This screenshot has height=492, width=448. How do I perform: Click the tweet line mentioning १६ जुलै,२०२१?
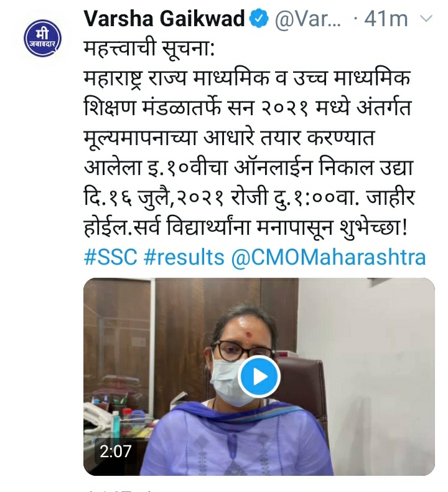[x=250, y=197]
